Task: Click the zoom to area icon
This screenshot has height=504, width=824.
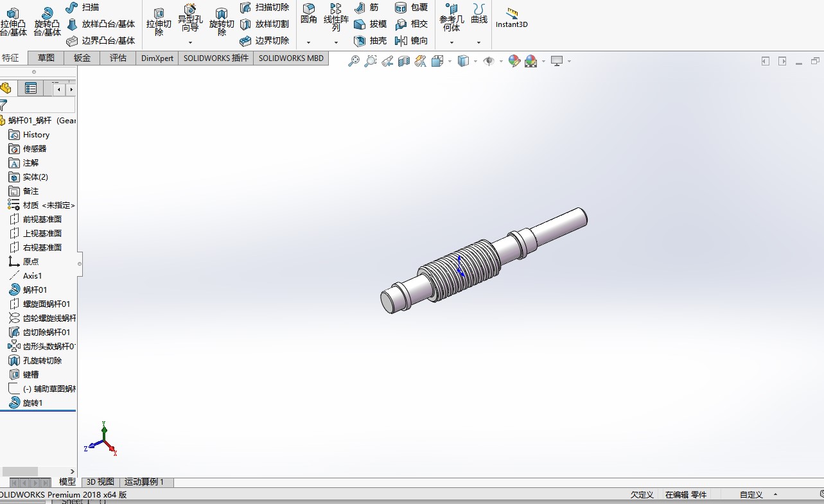Action: (371, 61)
